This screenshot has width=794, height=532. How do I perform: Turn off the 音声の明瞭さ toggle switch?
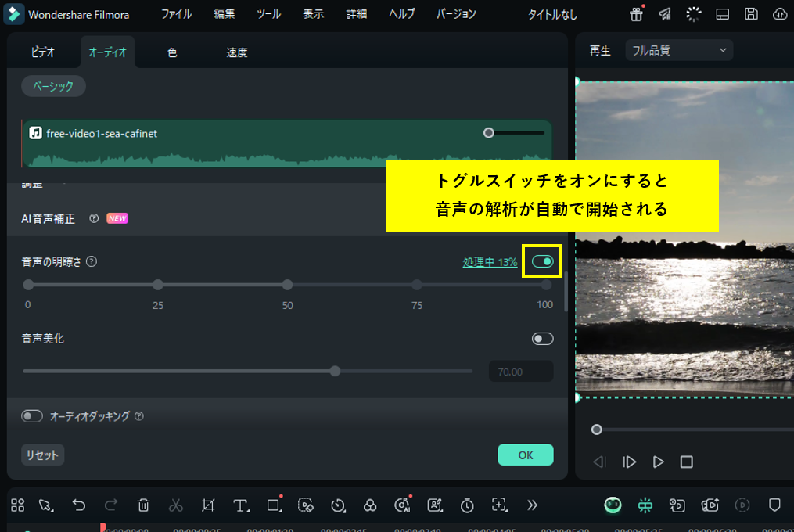tap(541, 262)
